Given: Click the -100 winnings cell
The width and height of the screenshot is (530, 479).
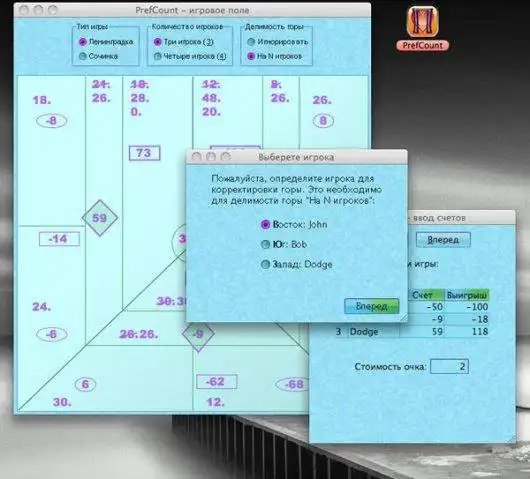Looking at the screenshot, I should pos(467,307).
